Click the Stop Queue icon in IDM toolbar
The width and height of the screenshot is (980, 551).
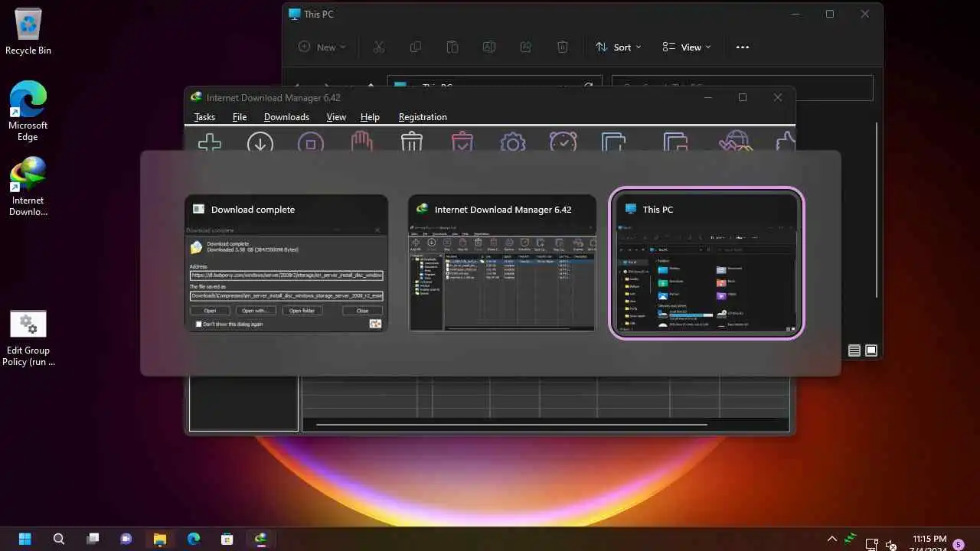click(x=675, y=142)
